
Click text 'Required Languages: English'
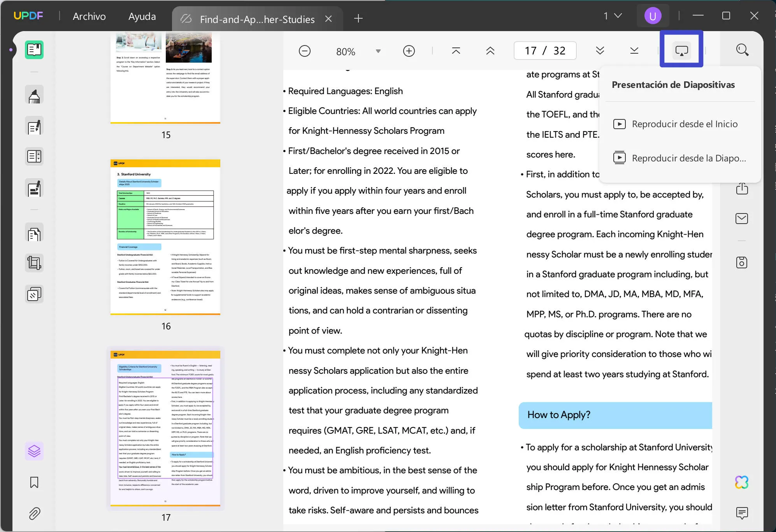345,91
